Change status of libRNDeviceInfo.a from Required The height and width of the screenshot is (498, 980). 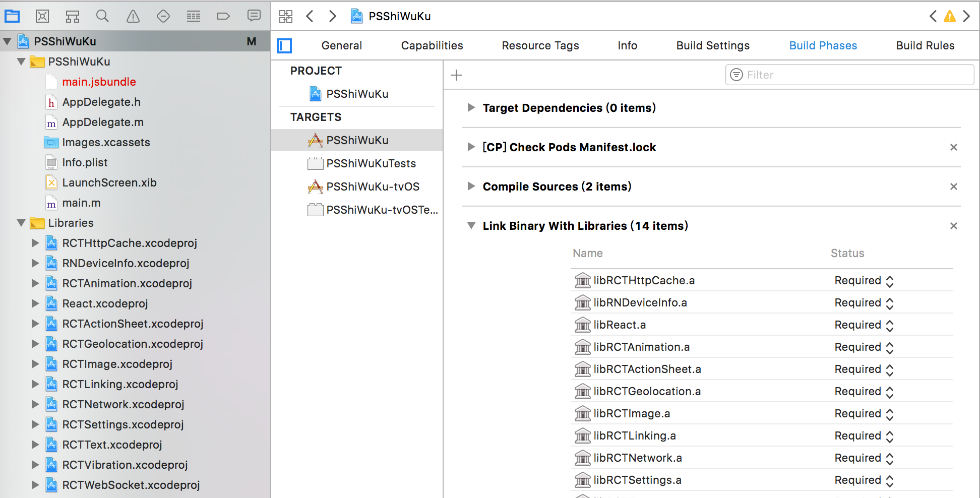[x=864, y=303]
